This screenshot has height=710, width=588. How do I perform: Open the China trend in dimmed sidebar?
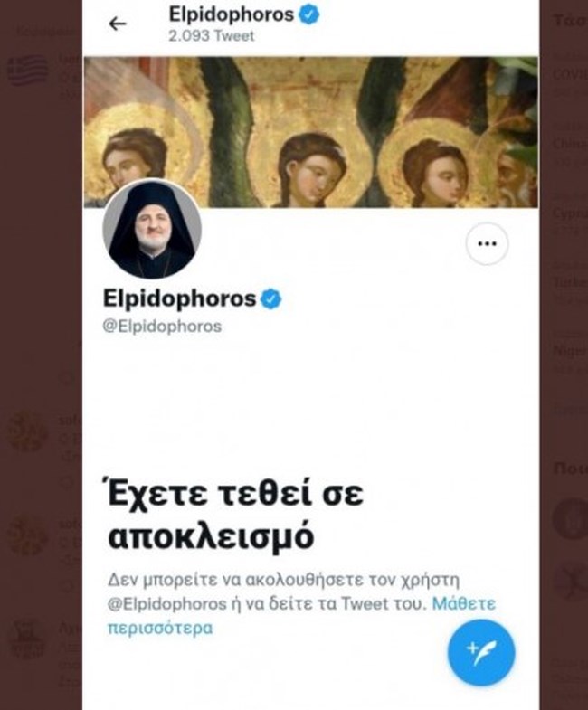(570, 144)
